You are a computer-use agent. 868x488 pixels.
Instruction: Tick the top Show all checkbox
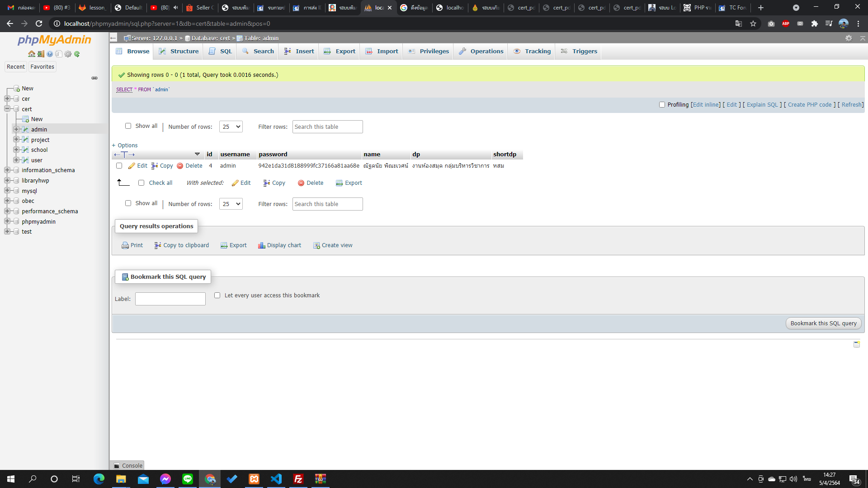point(128,126)
